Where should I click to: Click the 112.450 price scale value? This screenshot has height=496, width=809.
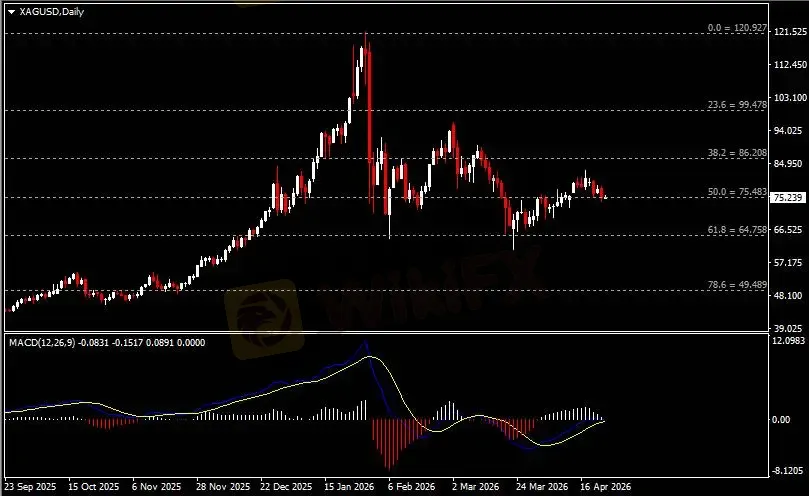coord(790,65)
